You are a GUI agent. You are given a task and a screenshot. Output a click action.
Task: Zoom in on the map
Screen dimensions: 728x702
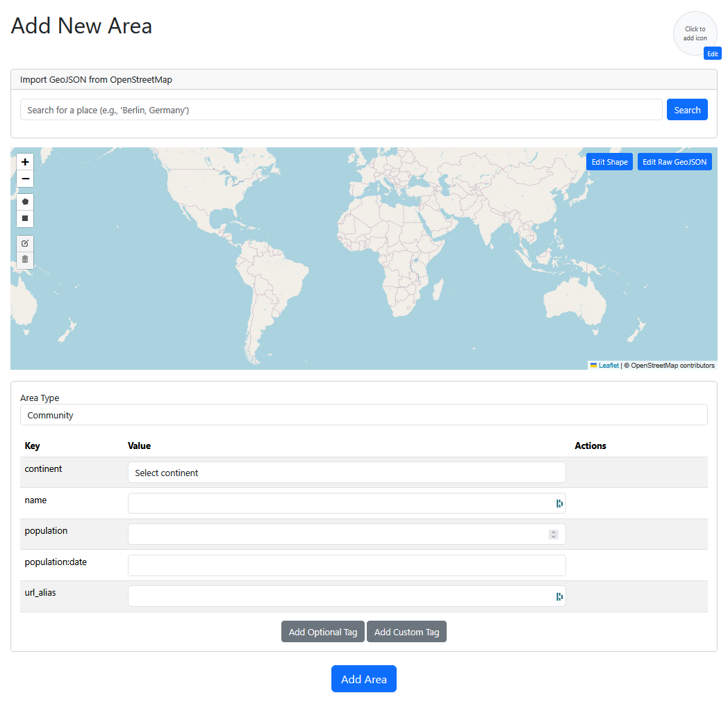click(25, 162)
